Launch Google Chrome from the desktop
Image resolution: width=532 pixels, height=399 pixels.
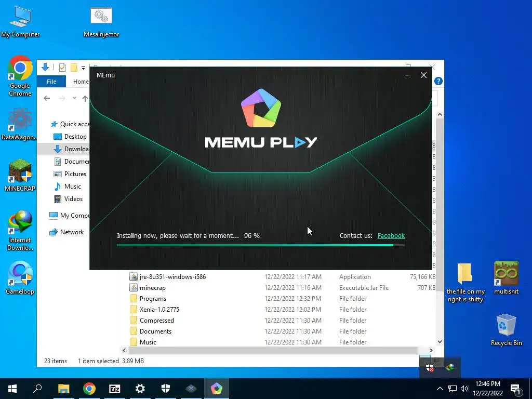[20, 76]
